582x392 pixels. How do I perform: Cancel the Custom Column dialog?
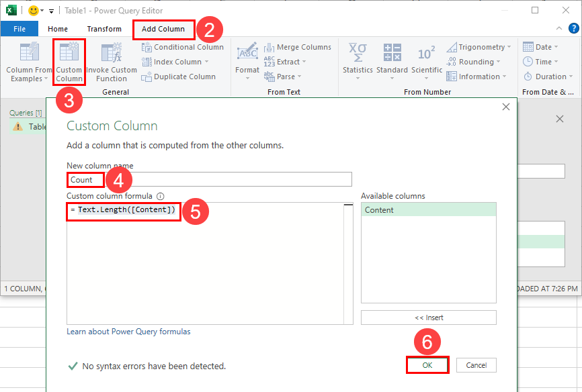[476, 365]
